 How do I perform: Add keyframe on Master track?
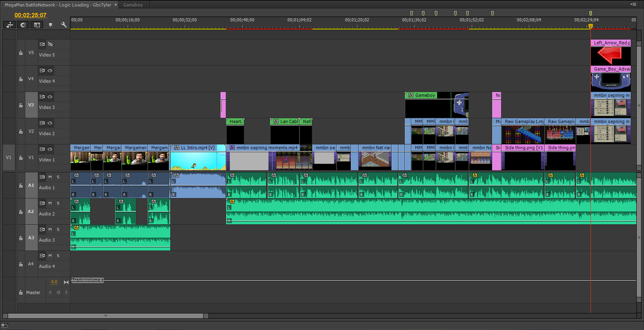point(58,292)
